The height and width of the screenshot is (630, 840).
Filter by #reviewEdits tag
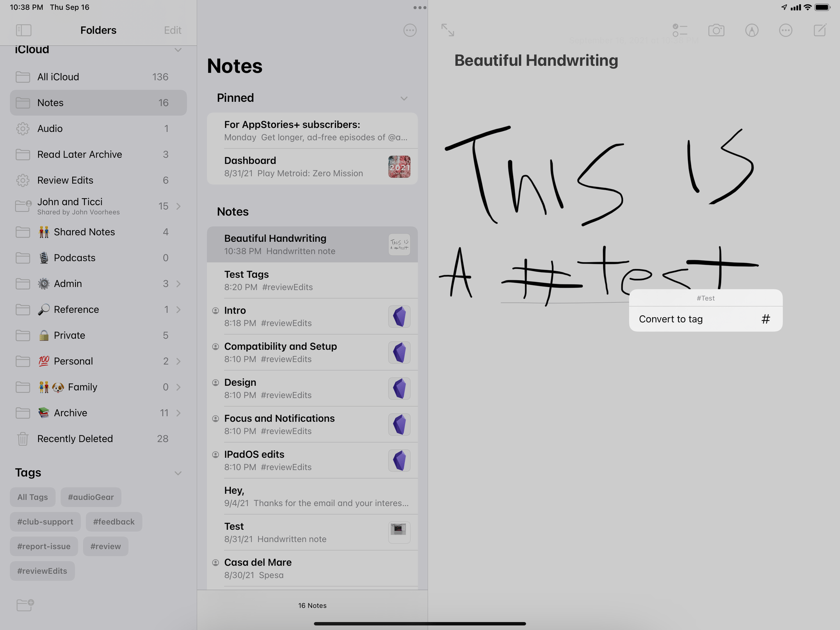tap(42, 571)
